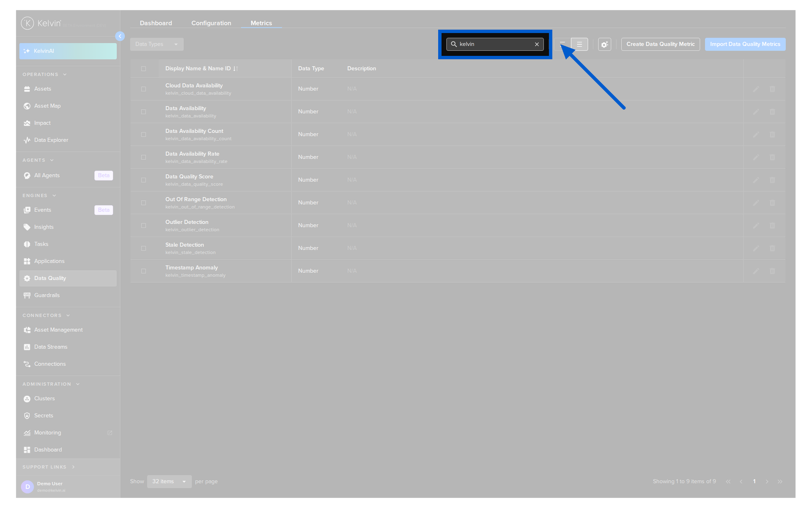Screen dimensions: 812x508
Task: Edit the Cloud Data Availability metric
Action: [x=756, y=89]
